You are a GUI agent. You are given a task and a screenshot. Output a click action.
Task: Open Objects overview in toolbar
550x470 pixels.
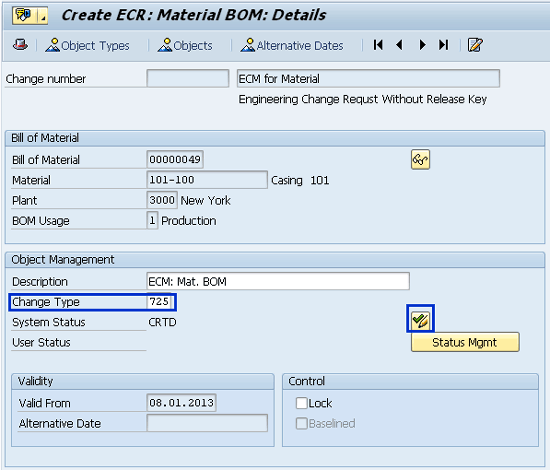coord(185,45)
